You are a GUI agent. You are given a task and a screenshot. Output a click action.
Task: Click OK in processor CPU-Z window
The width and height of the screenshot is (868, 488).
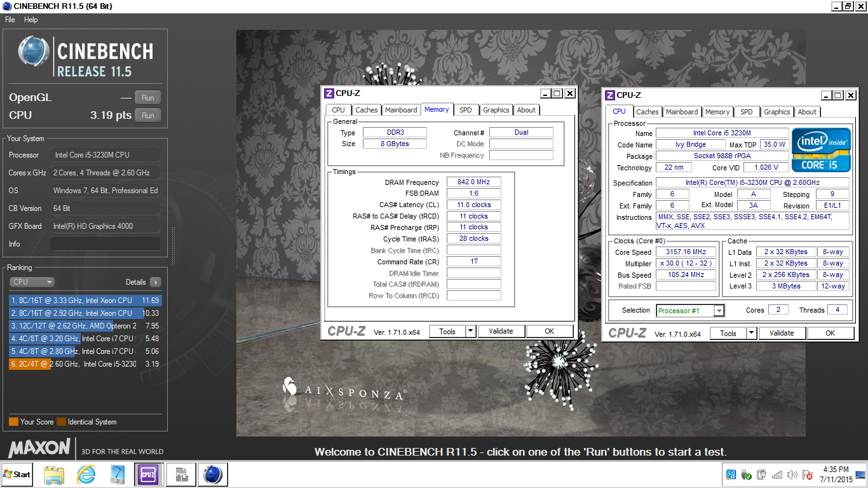(830, 333)
